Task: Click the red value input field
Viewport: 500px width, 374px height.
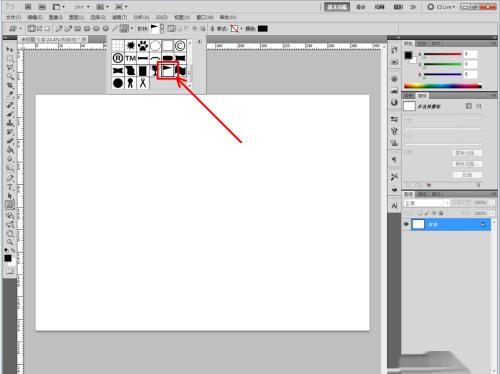Action: [471, 54]
